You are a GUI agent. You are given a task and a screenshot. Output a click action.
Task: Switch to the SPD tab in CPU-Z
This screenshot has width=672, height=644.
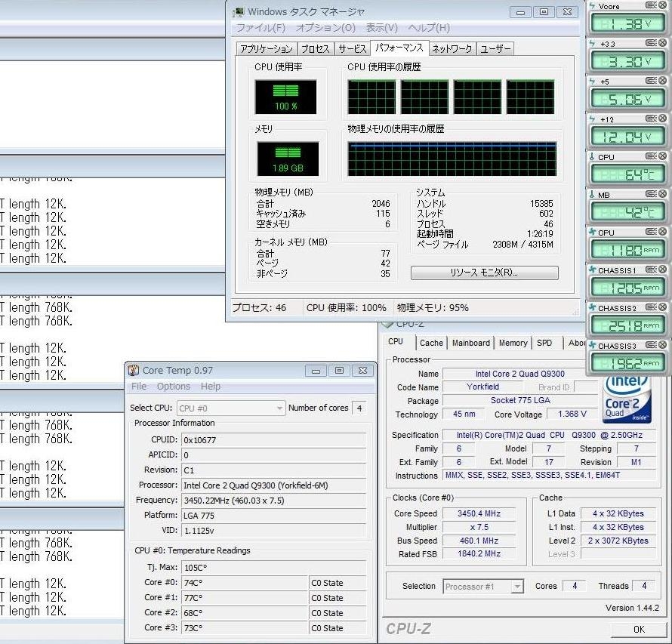click(x=544, y=343)
